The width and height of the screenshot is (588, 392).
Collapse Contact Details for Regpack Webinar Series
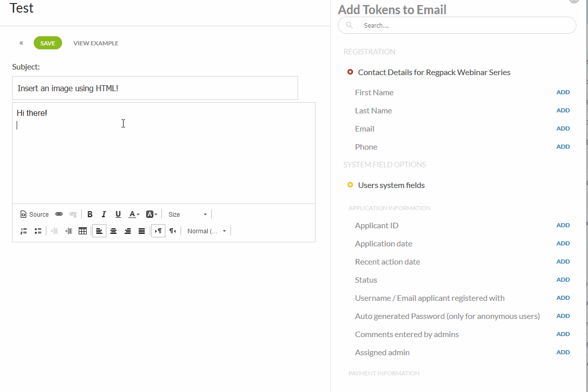click(x=350, y=72)
